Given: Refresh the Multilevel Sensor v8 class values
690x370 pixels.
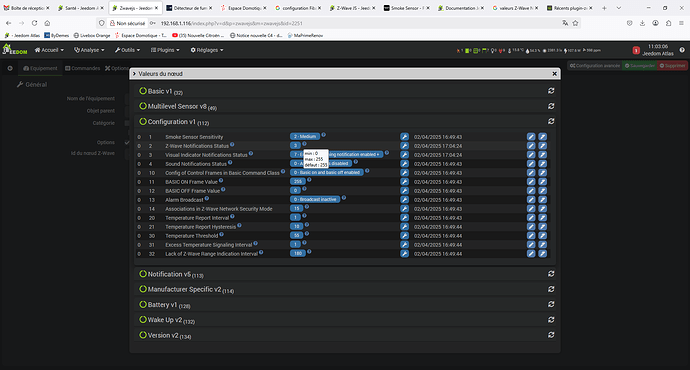Looking at the screenshot, I should tap(551, 106).
